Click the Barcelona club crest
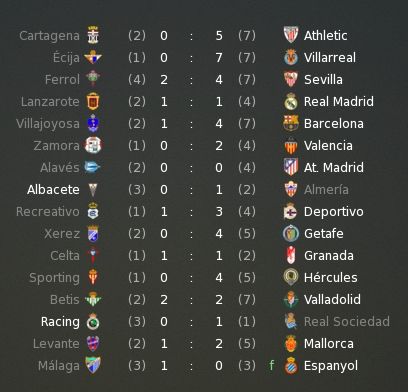The image size is (408, 392). (291, 123)
